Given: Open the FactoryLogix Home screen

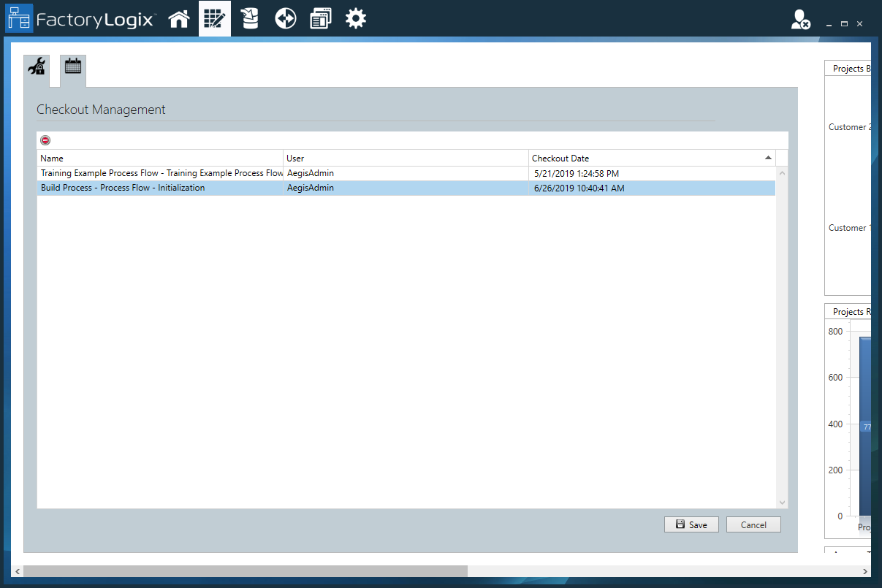Looking at the screenshot, I should click(x=179, y=18).
